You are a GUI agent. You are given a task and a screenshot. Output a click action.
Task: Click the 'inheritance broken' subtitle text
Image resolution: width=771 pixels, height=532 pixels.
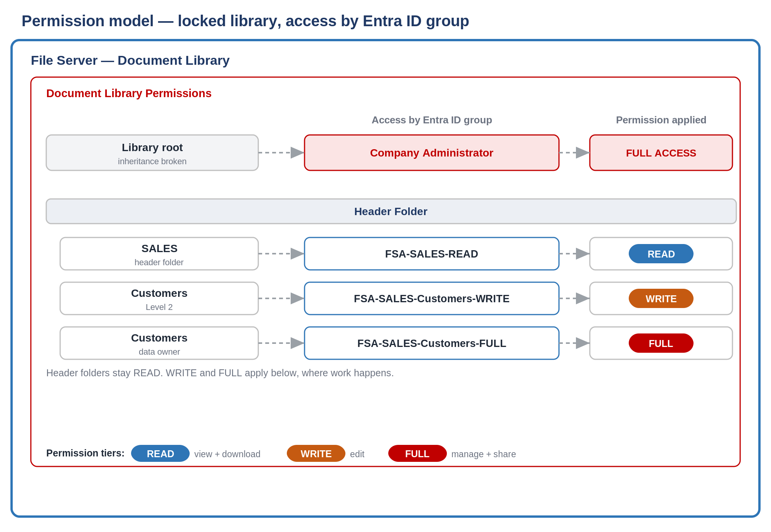[x=152, y=162]
